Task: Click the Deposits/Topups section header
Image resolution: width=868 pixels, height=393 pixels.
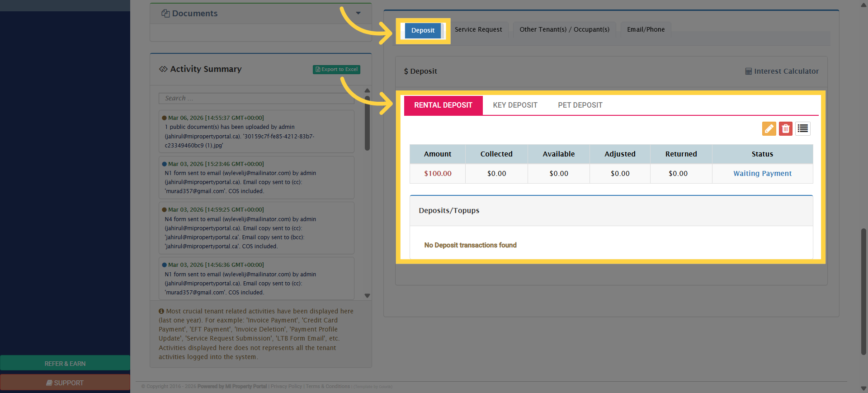Action: click(x=611, y=211)
